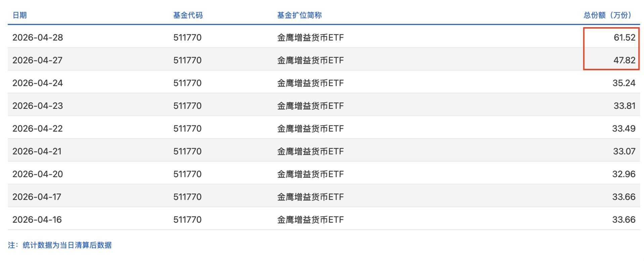
Task: Click the 注：统计数据为当日清算后数据 footnote
Action: 60,245
